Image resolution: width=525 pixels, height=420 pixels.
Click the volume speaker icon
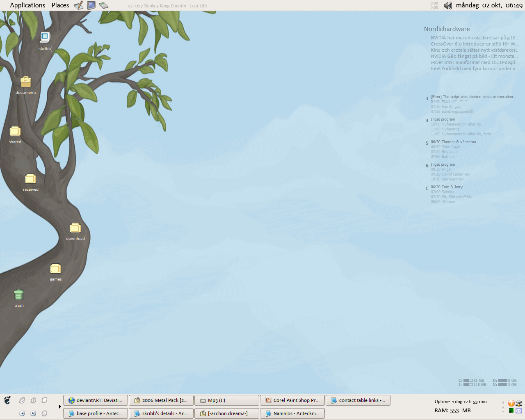coord(448,5)
